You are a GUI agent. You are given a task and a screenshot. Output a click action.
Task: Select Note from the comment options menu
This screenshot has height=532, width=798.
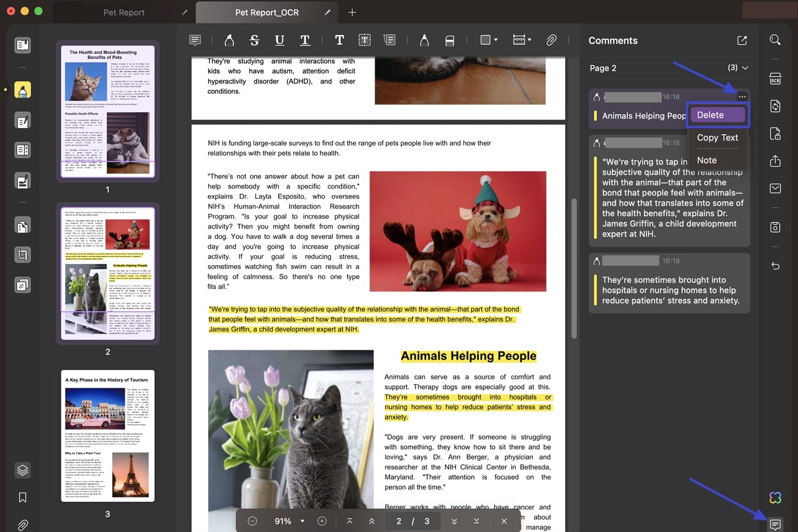(x=707, y=160)
